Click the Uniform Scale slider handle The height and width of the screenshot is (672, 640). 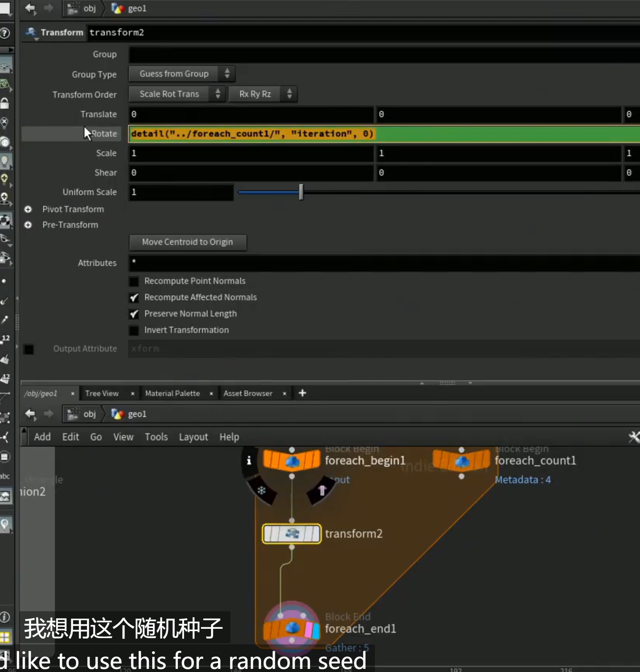301,192
